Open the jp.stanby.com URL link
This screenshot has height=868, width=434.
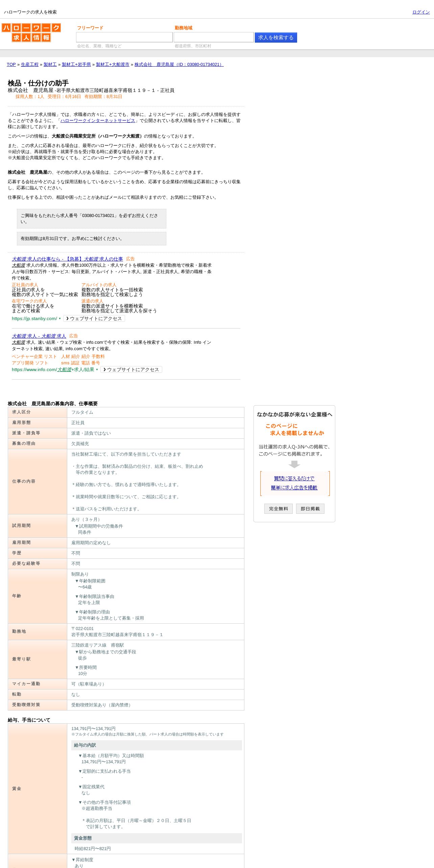[34, 319]
